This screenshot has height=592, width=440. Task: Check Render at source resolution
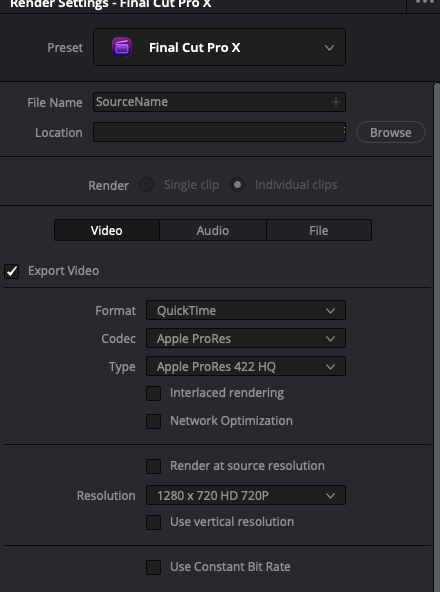[153, 466]
